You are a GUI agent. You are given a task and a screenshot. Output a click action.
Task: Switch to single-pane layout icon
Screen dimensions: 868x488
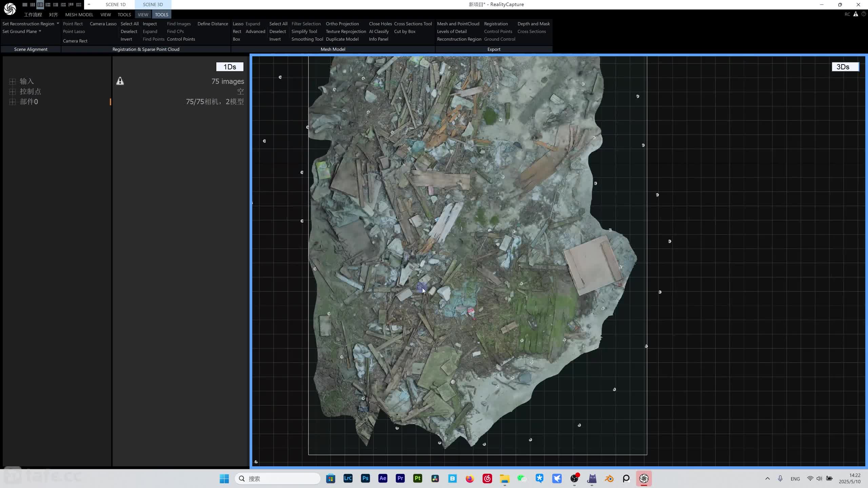[x=25, y=5]
